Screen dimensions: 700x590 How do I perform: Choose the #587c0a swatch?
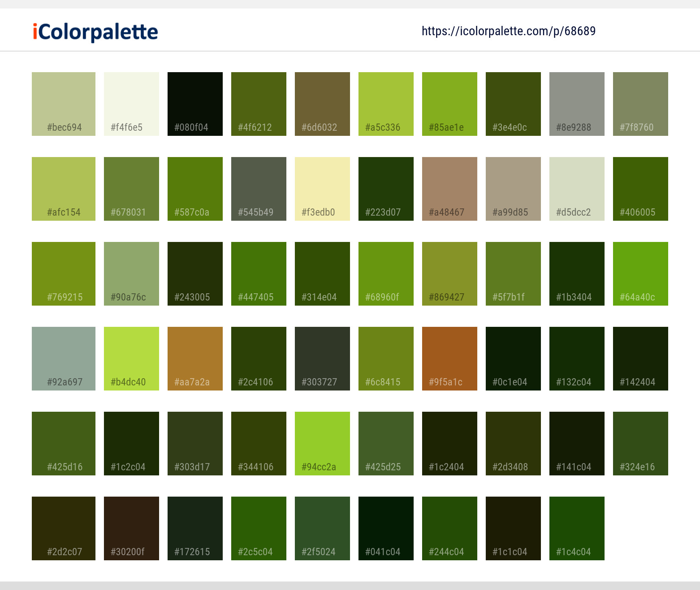click(x=195, y=189)
